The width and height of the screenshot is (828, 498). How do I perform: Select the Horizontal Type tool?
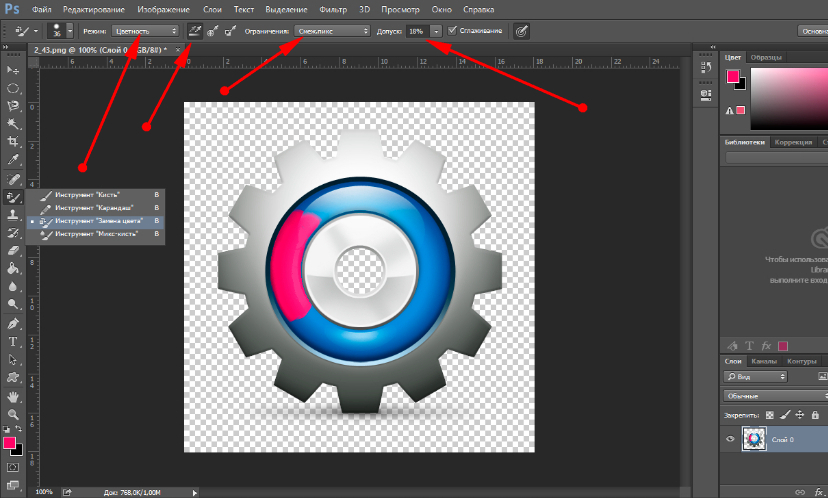click(x=13, y=342)
